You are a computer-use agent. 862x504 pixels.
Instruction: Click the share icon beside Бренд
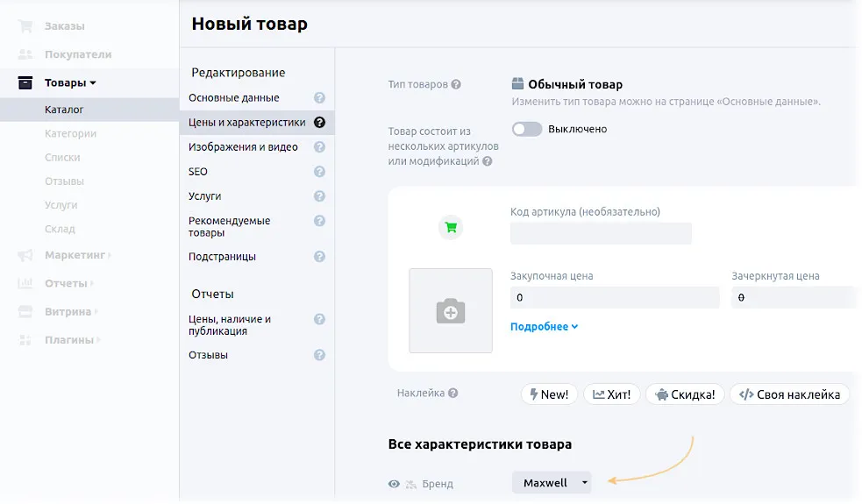coord(410,484)
